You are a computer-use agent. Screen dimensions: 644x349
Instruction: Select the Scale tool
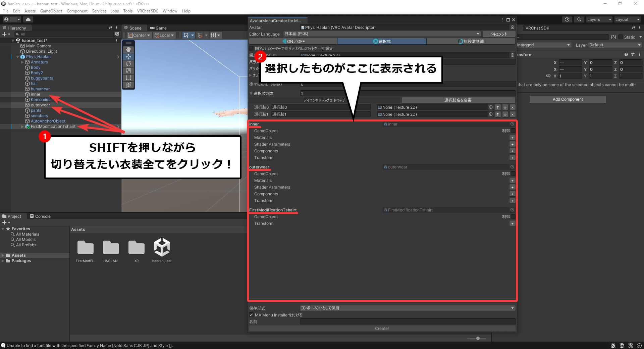[x=128, y=71]
